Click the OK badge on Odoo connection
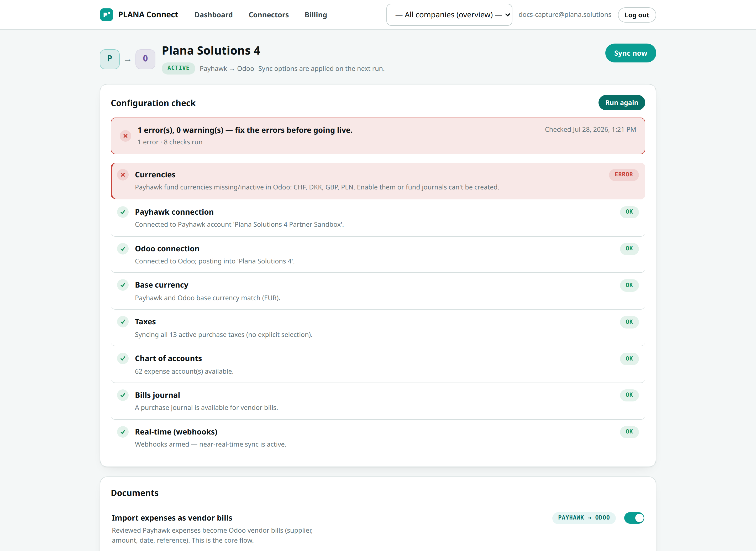The height and width of the screenshot is (551, 756). 629,248
